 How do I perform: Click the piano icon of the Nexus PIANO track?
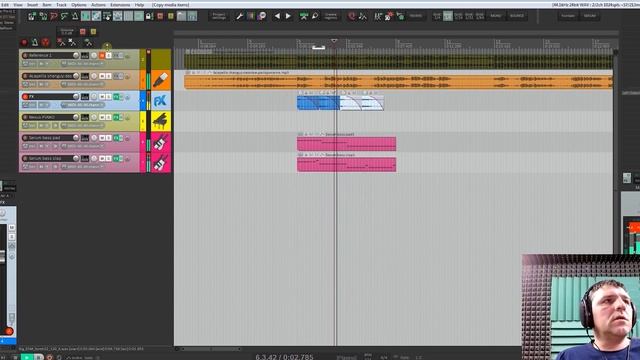tap(161, 121)
